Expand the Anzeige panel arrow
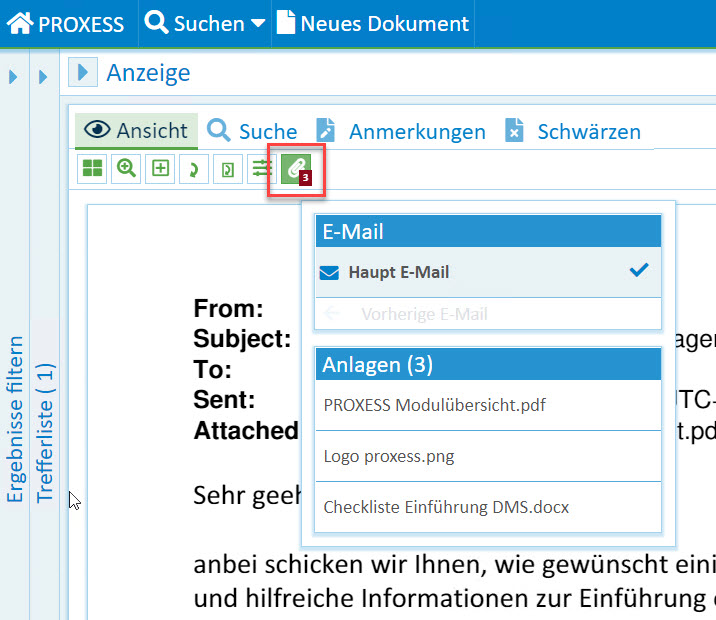Screen dimensions: 716x620 [83, 72]
